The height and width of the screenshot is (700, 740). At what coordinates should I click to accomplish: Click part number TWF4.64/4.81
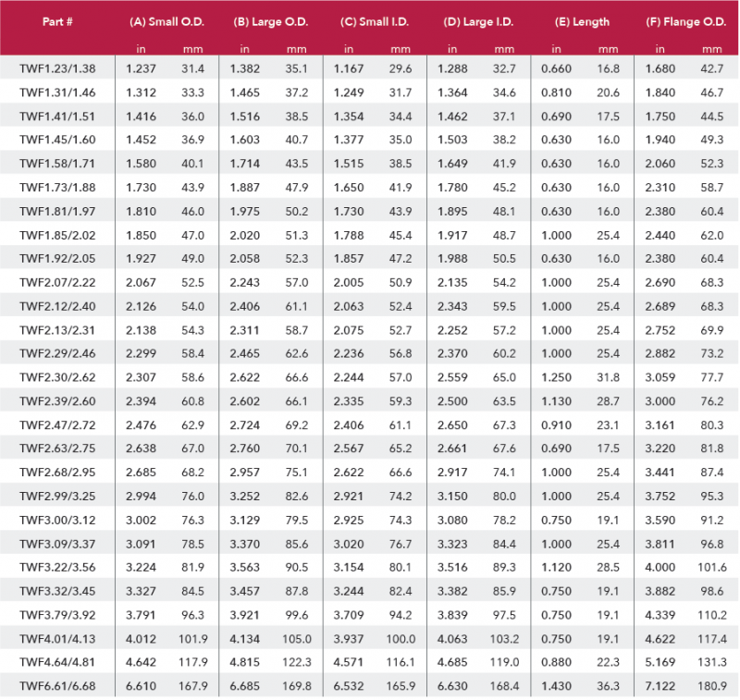click(x=57, y=662)
